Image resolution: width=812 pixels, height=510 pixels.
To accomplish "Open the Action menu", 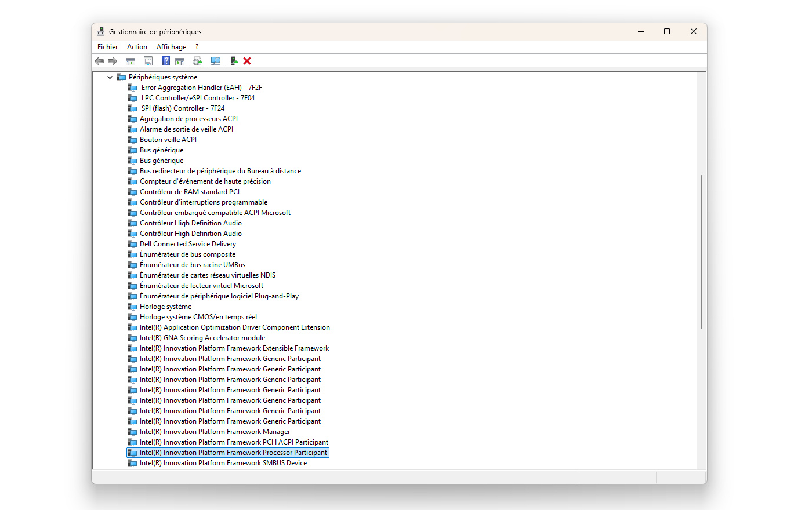I will 137,47.
